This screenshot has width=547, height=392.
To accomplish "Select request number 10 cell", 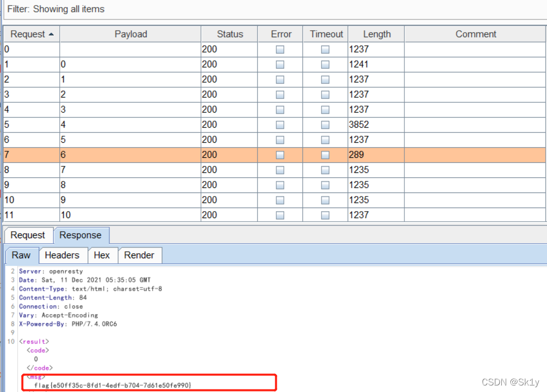I will click(x=32, y=200).
